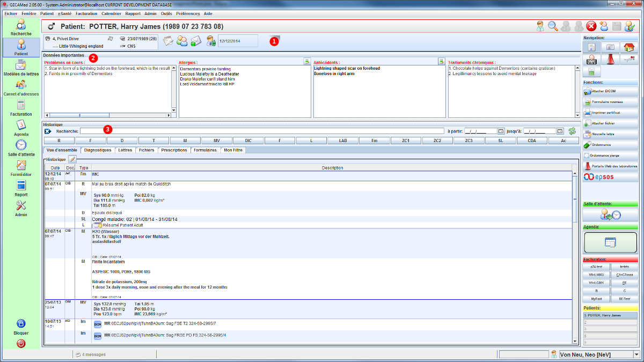Click the Bloquer padlock icon

21,324
